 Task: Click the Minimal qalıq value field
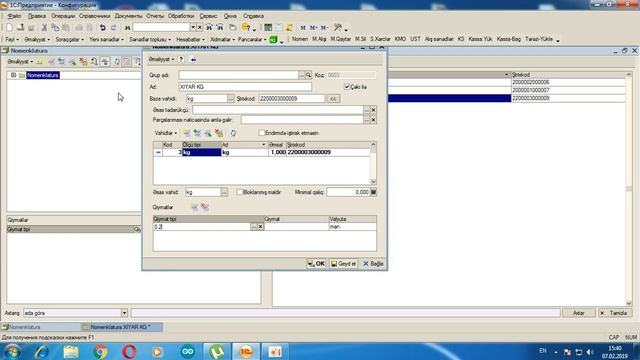click(x=348, y=192)
